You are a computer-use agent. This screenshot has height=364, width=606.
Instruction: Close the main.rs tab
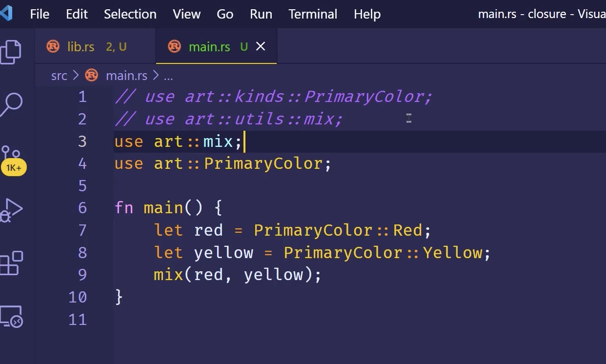point(261,46)
